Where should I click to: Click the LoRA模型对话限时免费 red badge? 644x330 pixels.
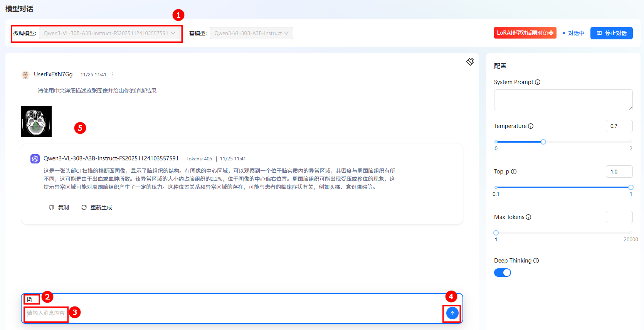tap(525, 33)
